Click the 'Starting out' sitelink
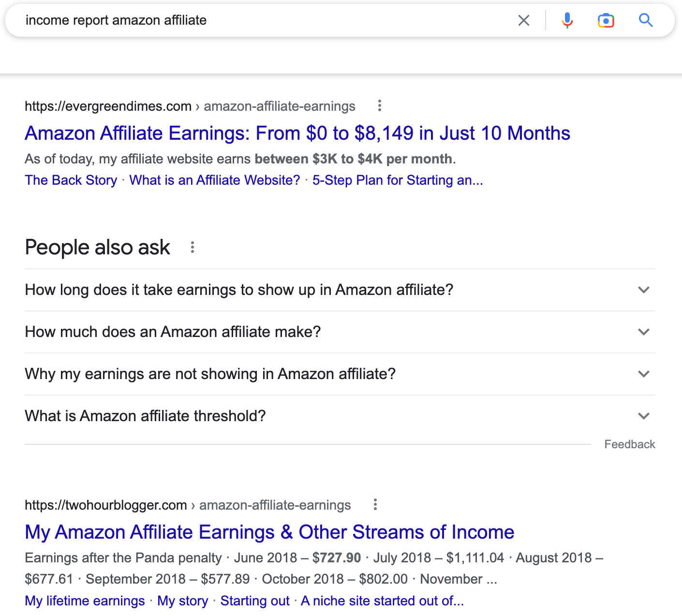Image resolution: width=682 pixels, height=616 pixels. tap(255, 601)
